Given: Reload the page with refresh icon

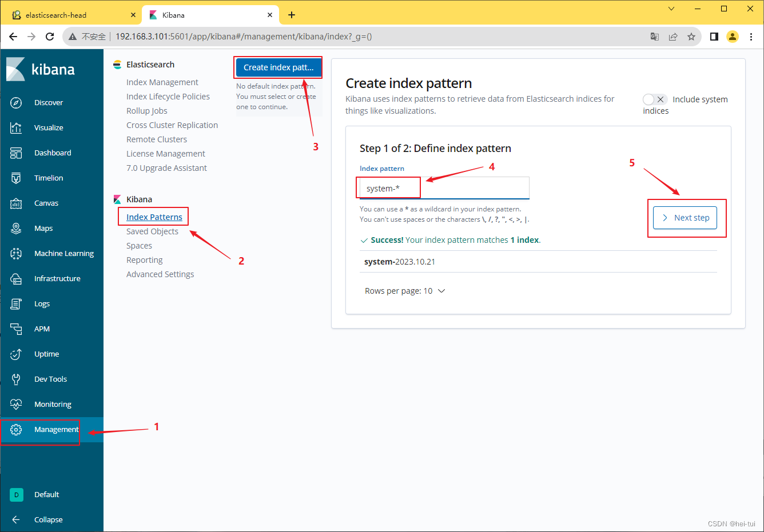Looking at the screenshot, I should tap(50, 37).
